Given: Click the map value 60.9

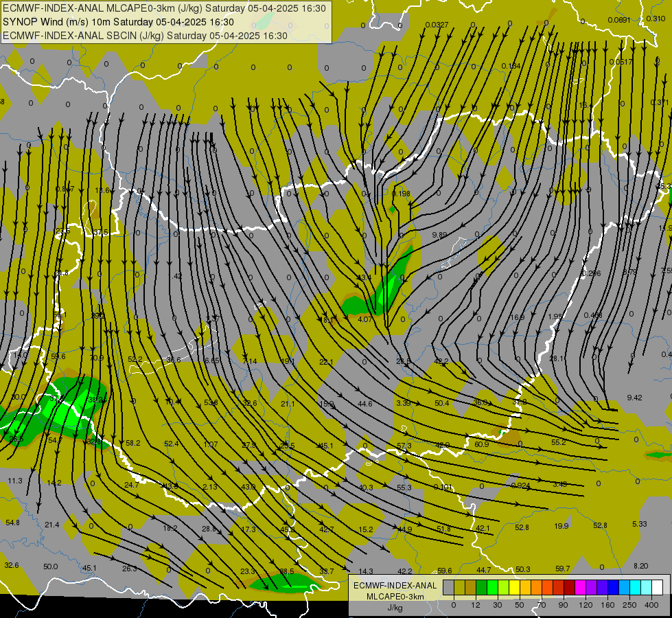Looking at the screenshot, I should click(x=482, y=444).
